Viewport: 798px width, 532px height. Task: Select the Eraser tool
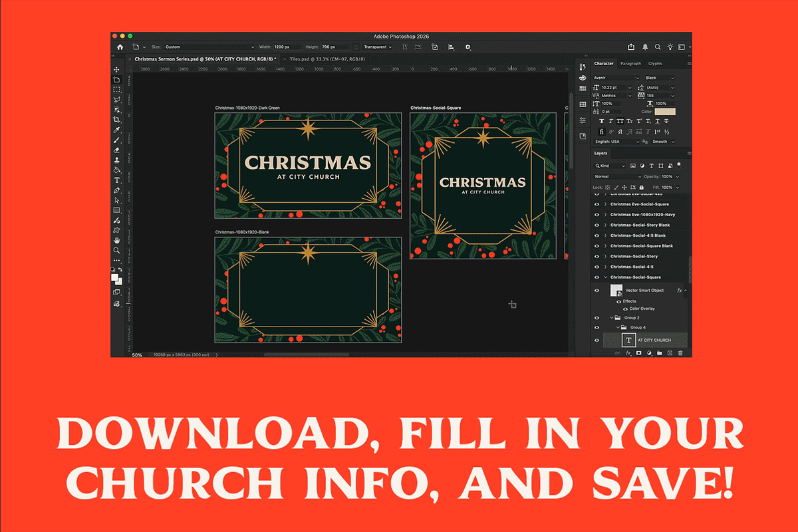[x=117, y=150]
